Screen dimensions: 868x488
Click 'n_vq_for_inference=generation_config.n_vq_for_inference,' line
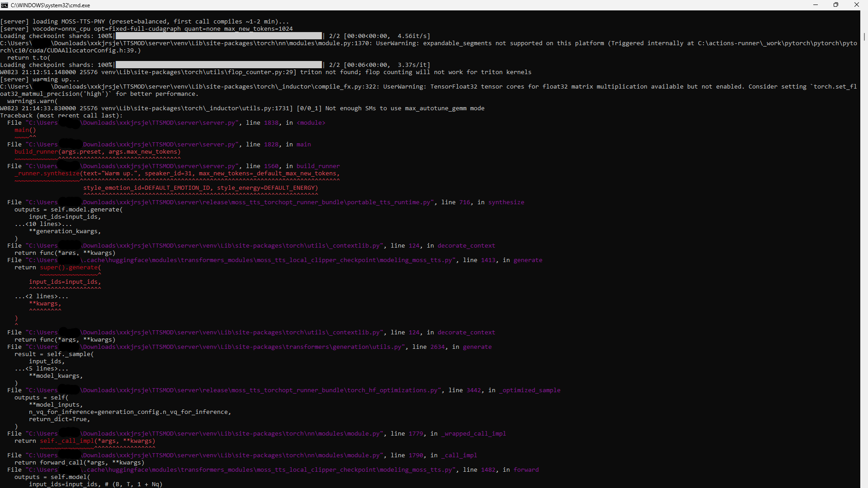click(x=130, y=412)
